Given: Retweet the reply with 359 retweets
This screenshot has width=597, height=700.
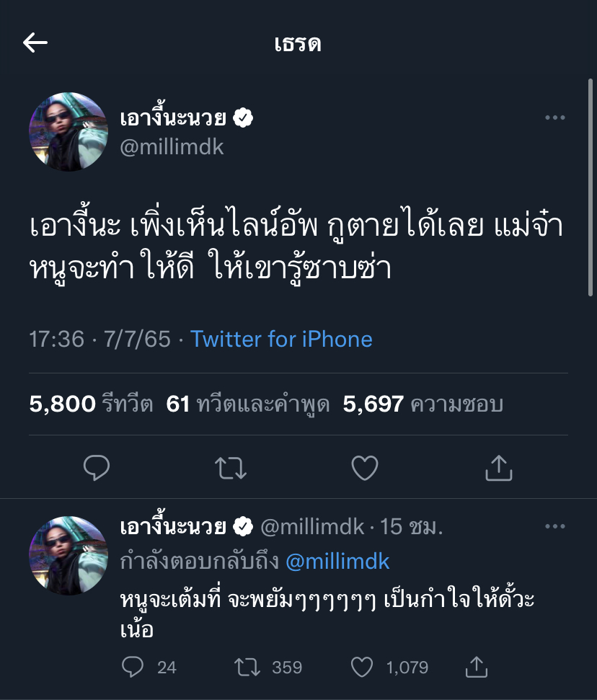Looking at the screenshot, I should pyautogui.click(x=247, y=667).
